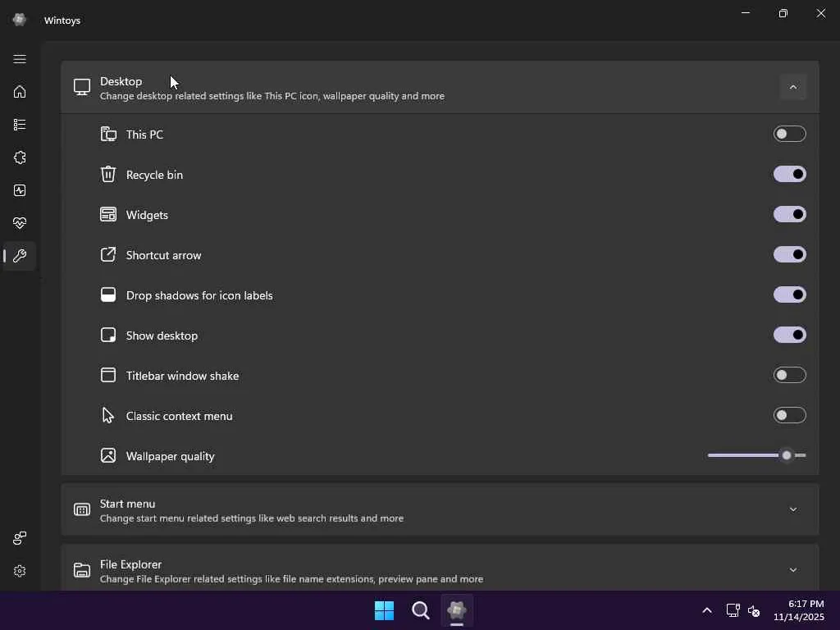This screenshot has width=840, height=630.
Task: Click the 'Shortcut arrow' label
Action: [x=163, y=255]
